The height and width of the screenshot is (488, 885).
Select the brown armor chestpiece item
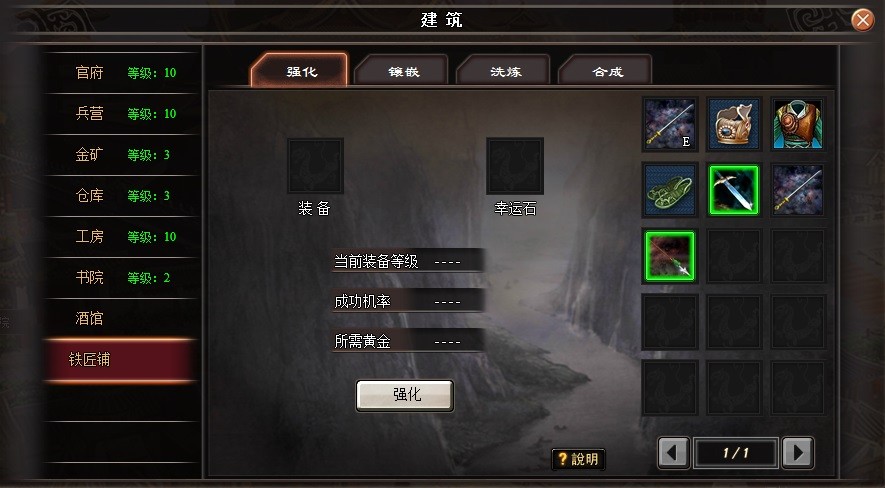click(x=798, y=124)
